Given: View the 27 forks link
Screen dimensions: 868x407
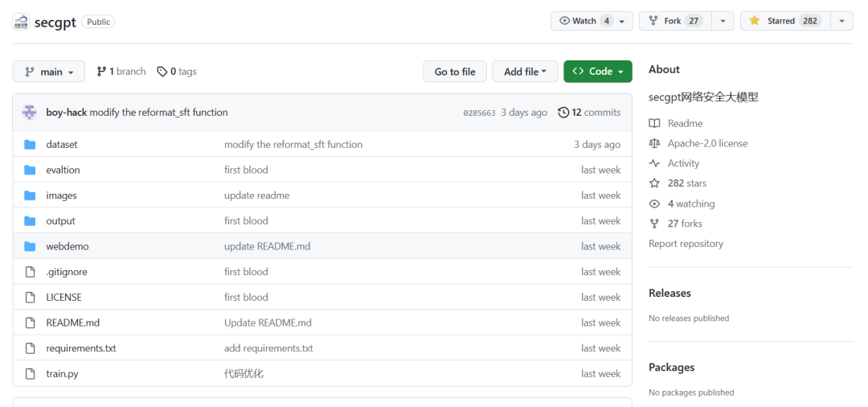Looking at the screenshot, I should click(685, 224).
